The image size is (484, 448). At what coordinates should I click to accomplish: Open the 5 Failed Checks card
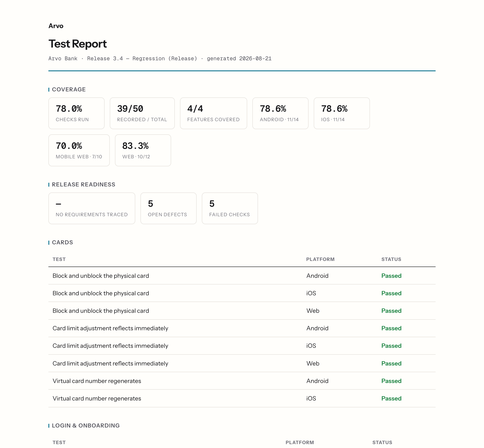[230, 208]
